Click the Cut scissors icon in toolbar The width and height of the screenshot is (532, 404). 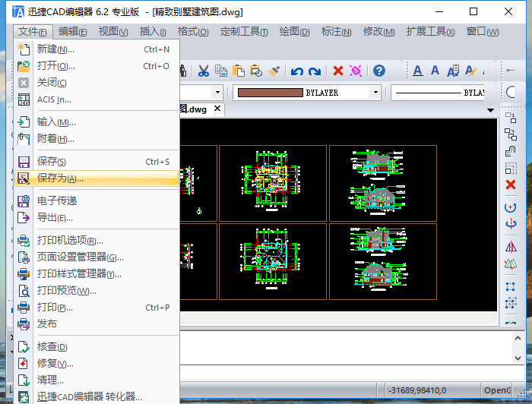(203, 71)
